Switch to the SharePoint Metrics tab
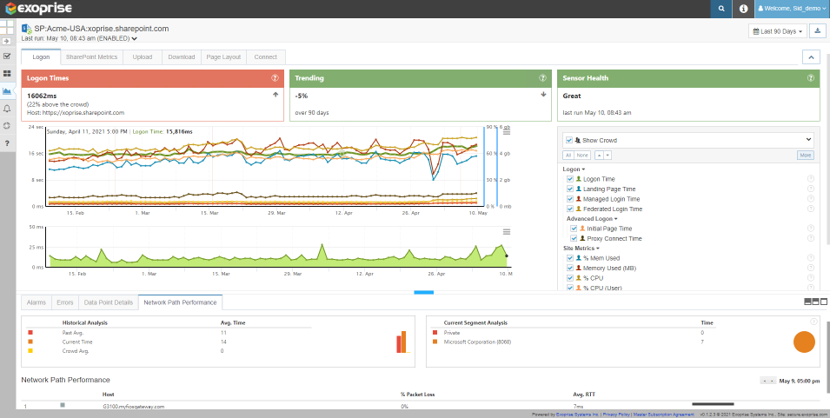Image resolution: width=830 pixels, height=418 pixels. (92, 57)
